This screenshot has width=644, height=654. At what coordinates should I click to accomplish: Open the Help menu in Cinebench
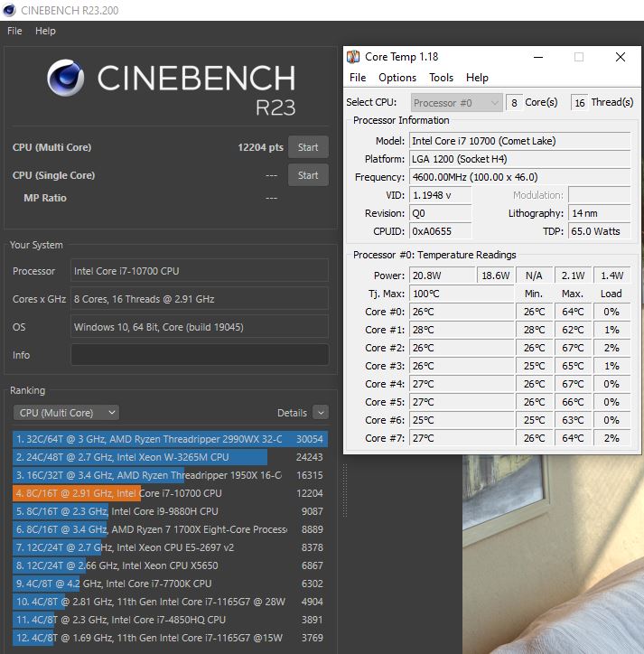pos(45,31)
